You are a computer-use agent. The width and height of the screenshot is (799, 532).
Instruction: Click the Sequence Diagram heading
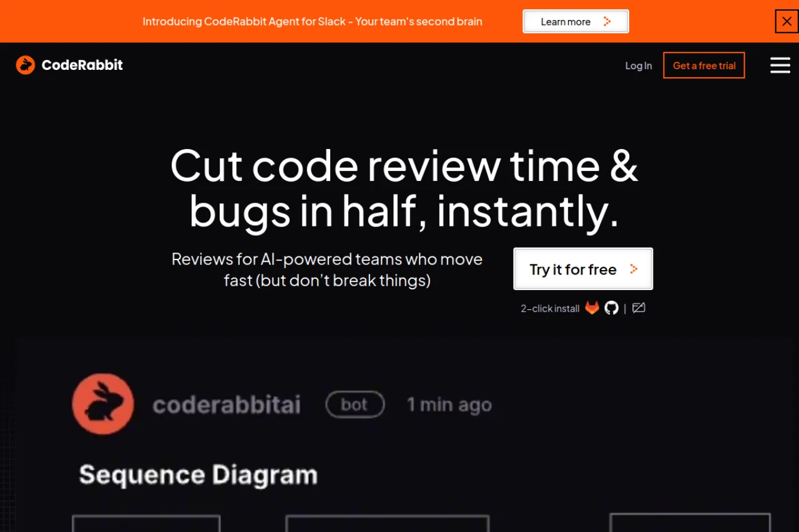click(199, 475)
